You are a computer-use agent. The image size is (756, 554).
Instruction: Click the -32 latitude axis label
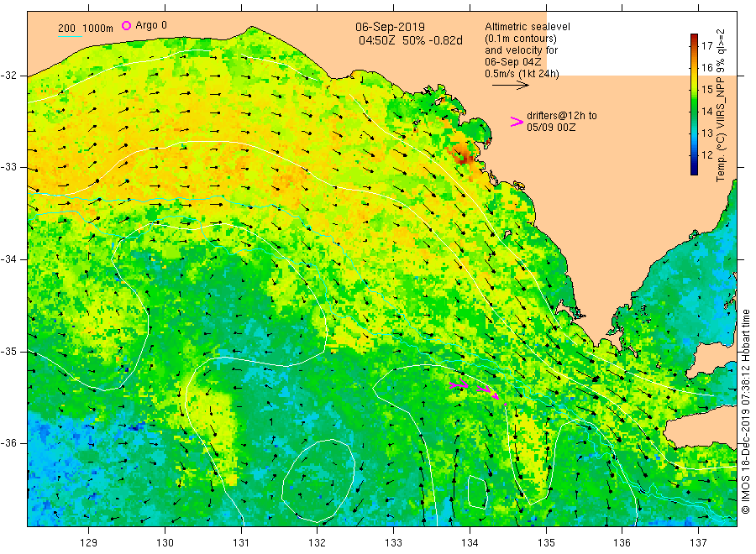(x=8, y=76)
